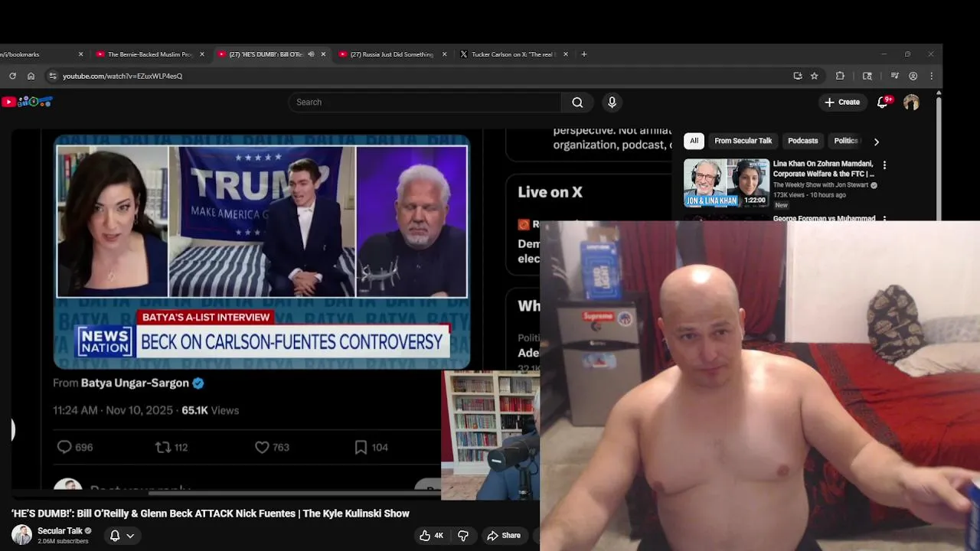Viewport: 980px width, 551px height.
Task: Open the site information icon beside the URL
Action: (52, 76)
